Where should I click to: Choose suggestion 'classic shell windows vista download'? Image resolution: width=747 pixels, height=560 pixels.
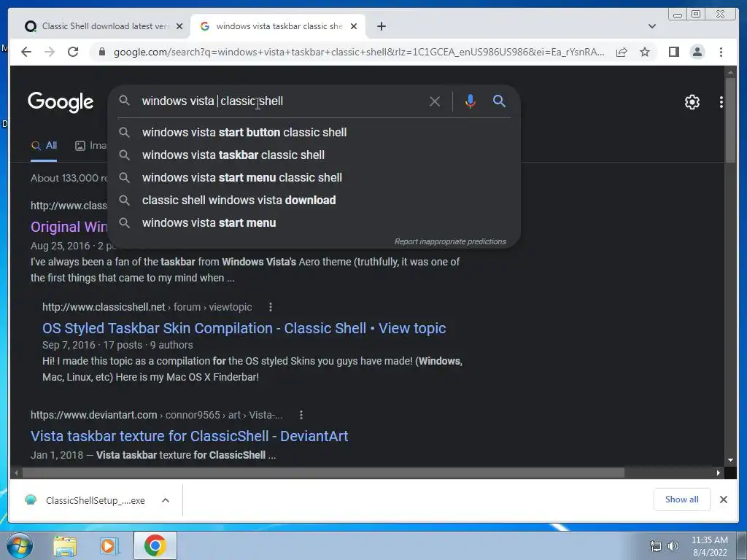[x=314, y=200]
